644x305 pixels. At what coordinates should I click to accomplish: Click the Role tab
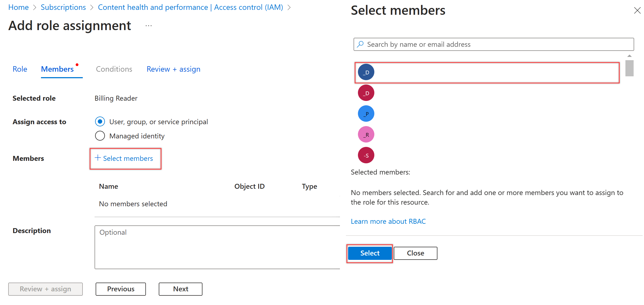(20, 69)
